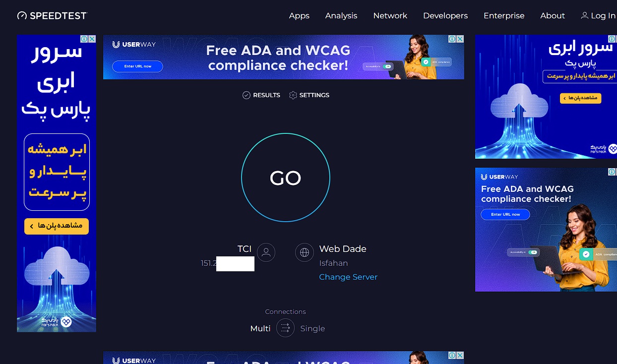Select the Single connections option
Viewport: 617px width, 364px height.
pyautogui.click(x=312, y=328)
